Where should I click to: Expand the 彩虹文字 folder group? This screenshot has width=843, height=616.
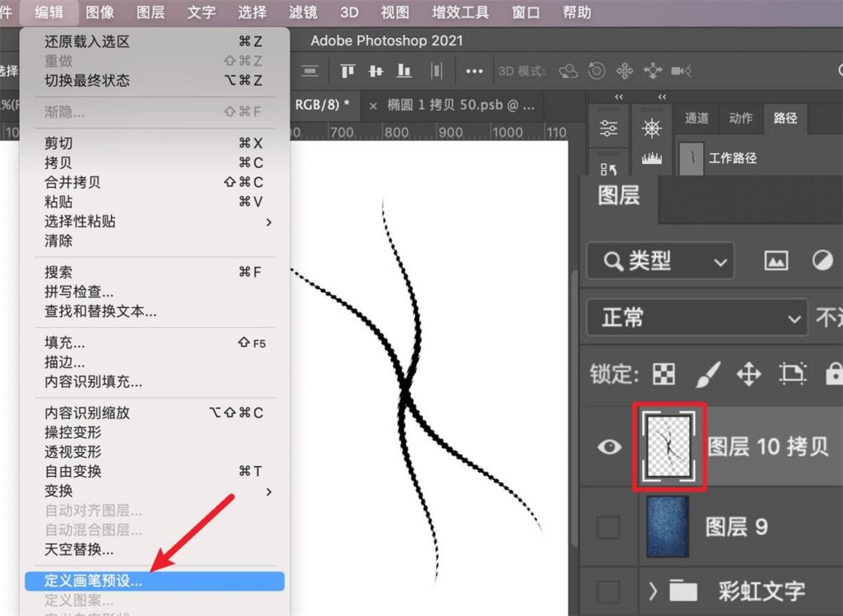[x=653, y=591]
